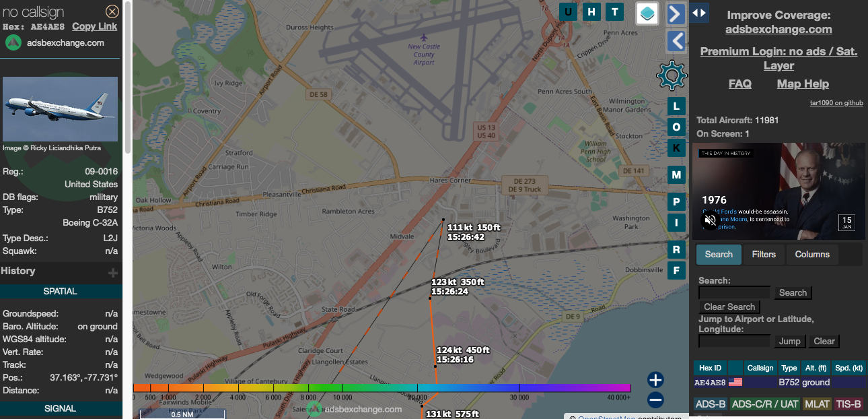Focus the Jump to Airport input field
Image resolution: width=868 pixels, height=419 pixels.
click(734, 341)
